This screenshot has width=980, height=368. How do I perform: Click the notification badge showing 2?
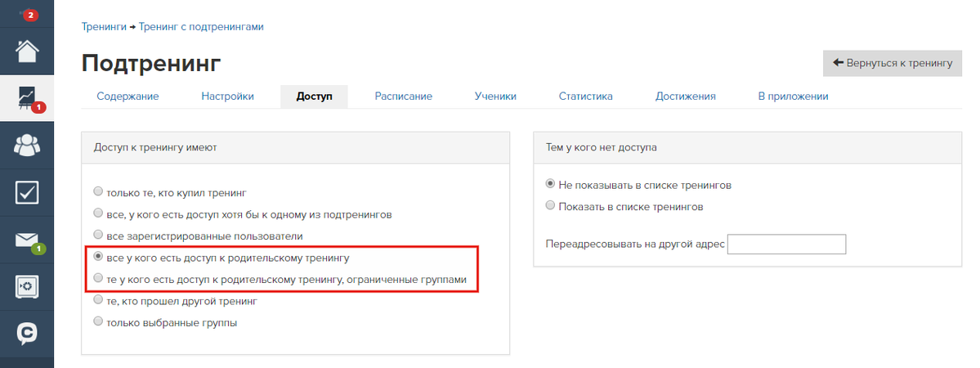[x=30, y=16]
